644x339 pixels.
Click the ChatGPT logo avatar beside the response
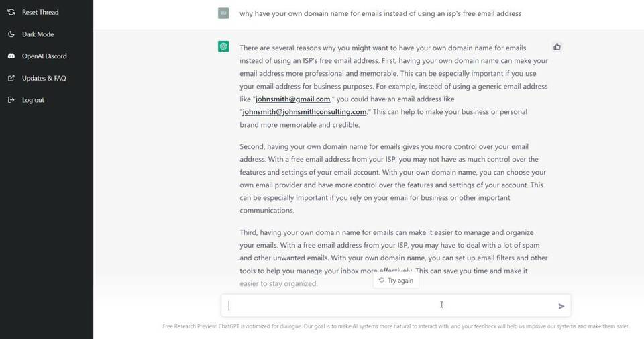coord(223,46)
